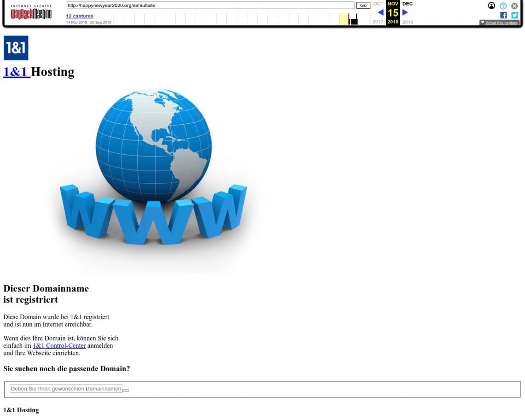Image resolution: width=525 pixels, height=420 pixels.
Task: Submit the domain search button
Action: tap(126, 390)
